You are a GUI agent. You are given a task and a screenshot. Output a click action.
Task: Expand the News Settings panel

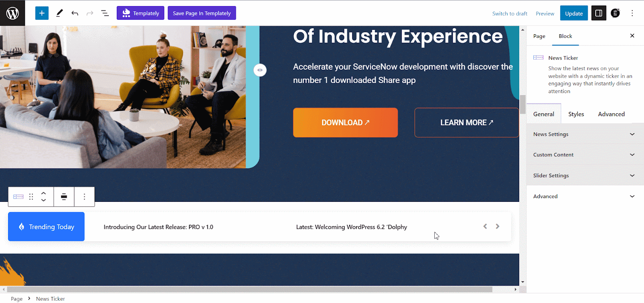pyautogui.click(x=584, y=134)
